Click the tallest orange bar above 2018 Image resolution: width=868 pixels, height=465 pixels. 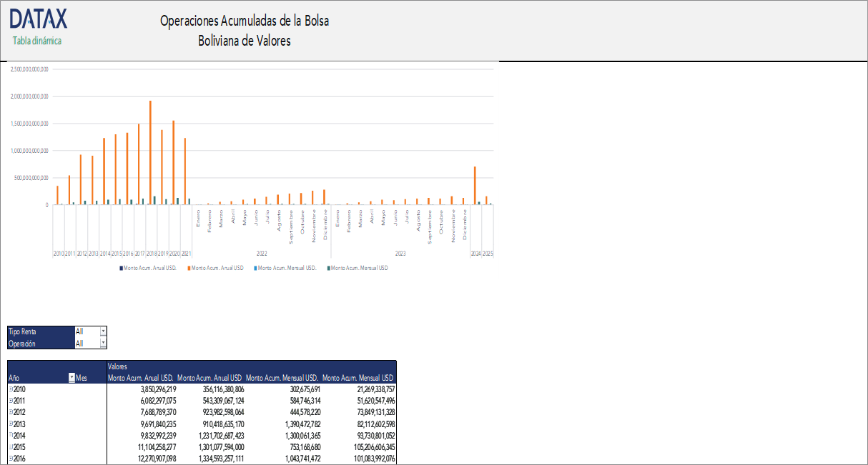tap(151, 154)
